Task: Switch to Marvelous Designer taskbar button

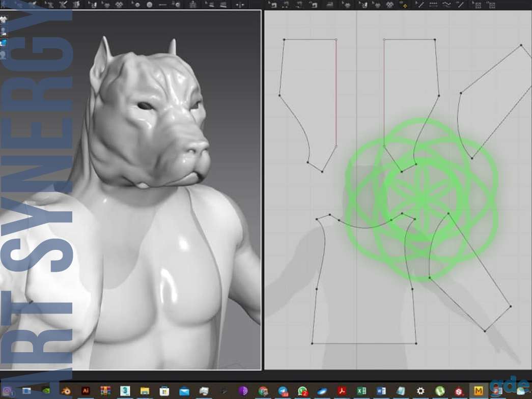Action: click(x=478, y=391)
